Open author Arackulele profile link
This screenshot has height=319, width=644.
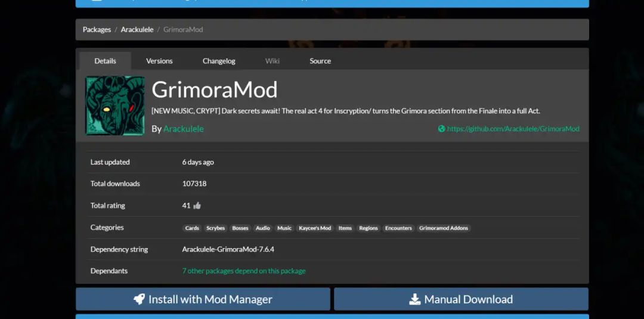[184, 129]
